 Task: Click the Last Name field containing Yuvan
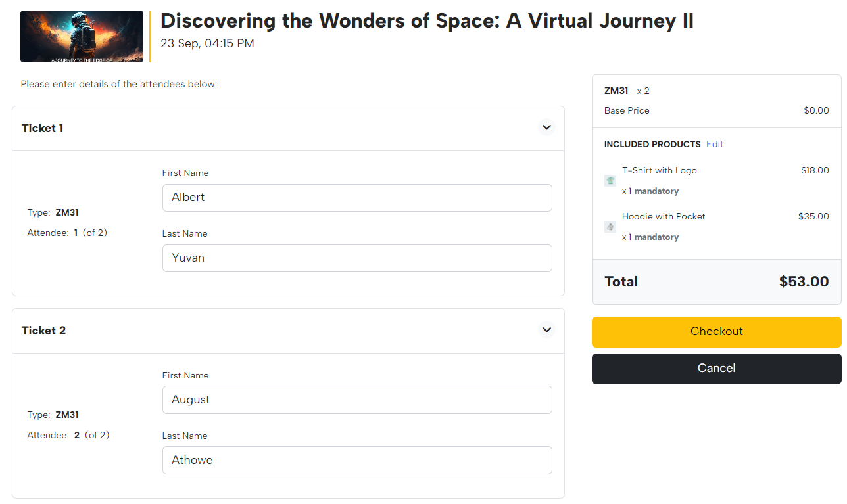pyautogui.click(x=357, y=258)
